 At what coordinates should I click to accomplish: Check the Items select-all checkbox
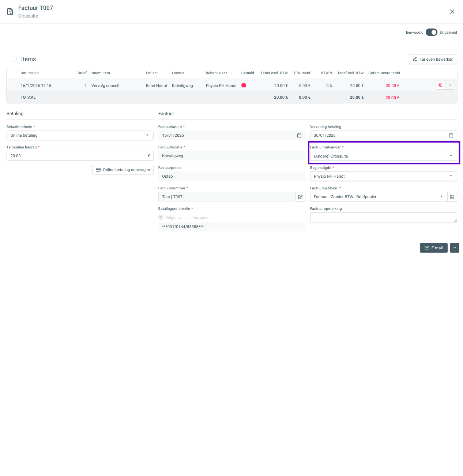14,59
